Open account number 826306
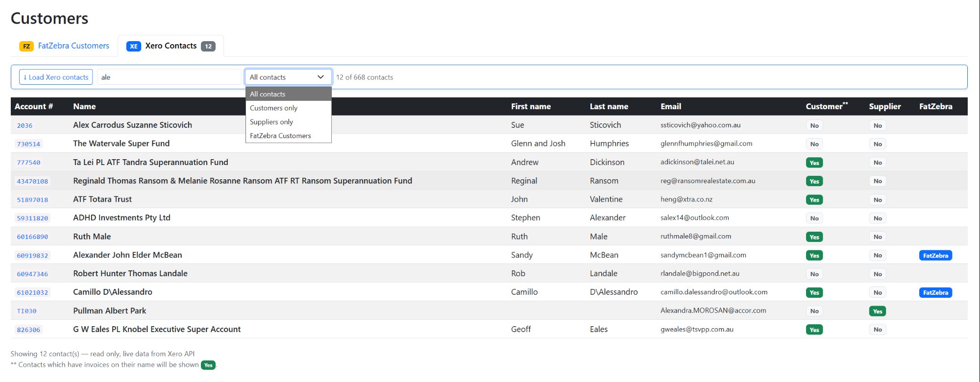 (x=28, y=330)
